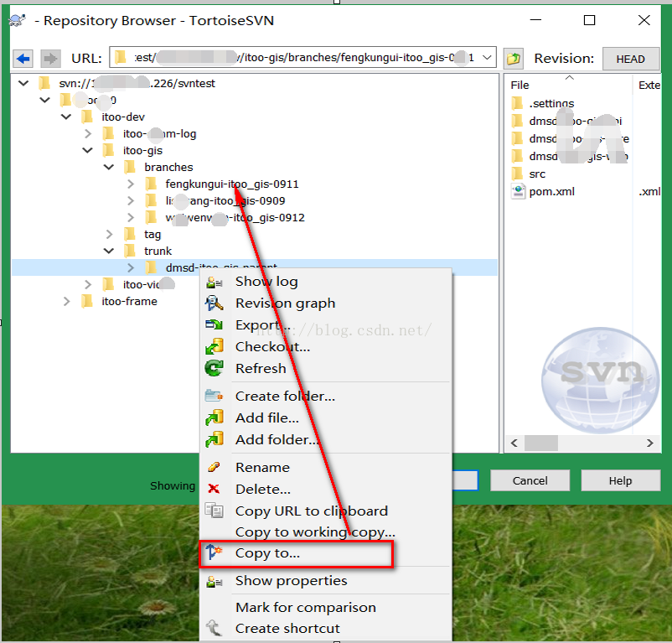Choose Delete... in the context menu
672x643 pixels.
(x=263, y=489)
